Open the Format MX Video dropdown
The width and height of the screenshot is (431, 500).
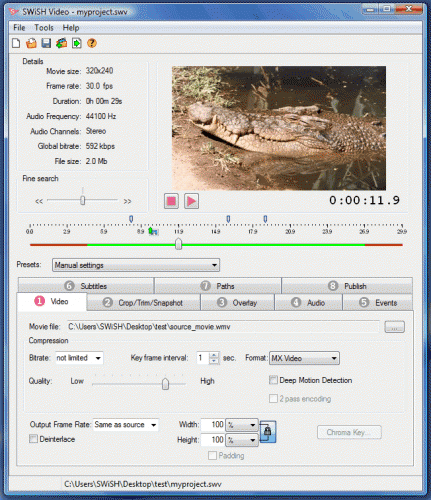pos(304,358)
